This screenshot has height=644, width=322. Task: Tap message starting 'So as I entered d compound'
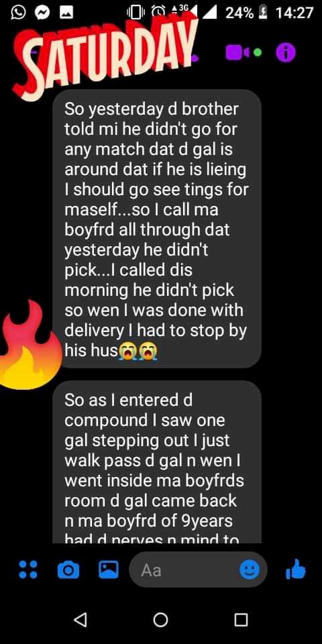[x=157, y=462]
